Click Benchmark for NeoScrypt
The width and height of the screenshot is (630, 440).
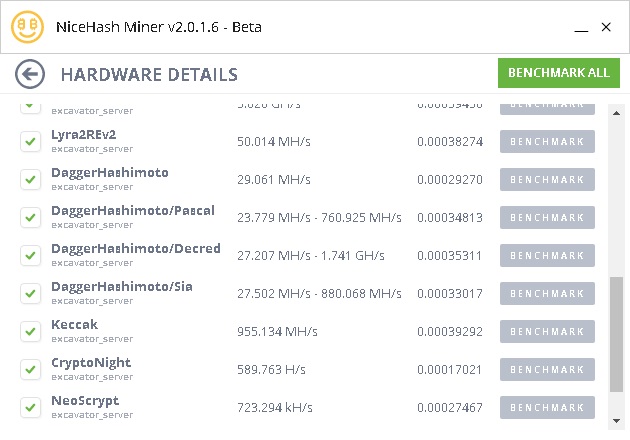pos(547,407)
